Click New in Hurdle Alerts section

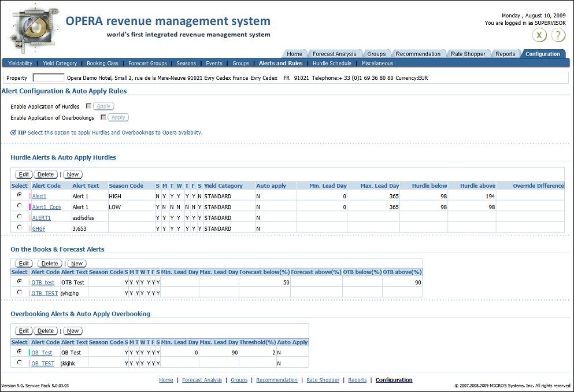tap(73, 174)
